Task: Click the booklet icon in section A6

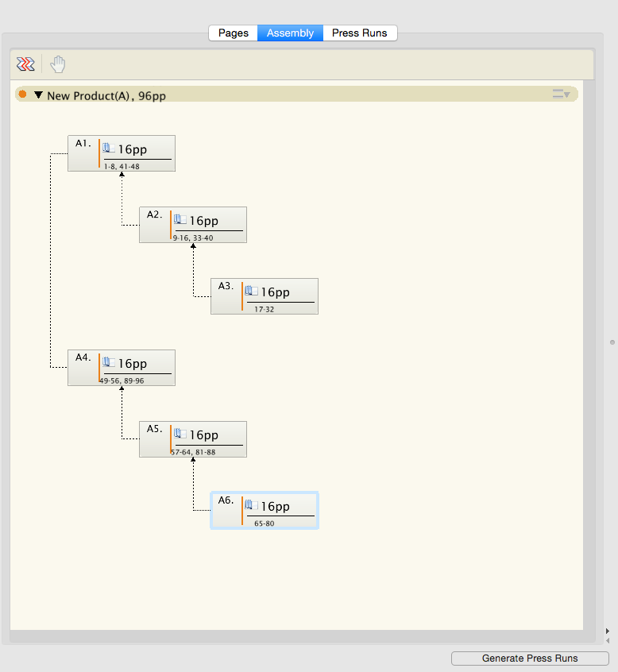Action: 252,506
